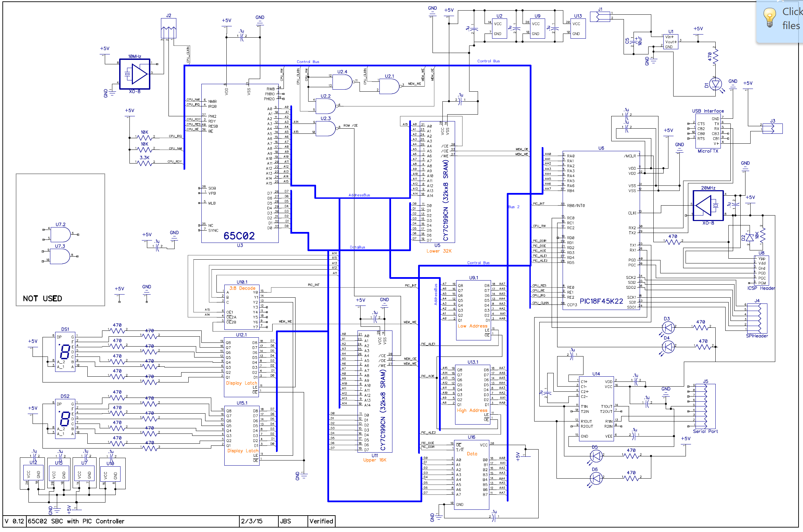
Task: Click the Bus 2 label
Action: click(514, 207)
